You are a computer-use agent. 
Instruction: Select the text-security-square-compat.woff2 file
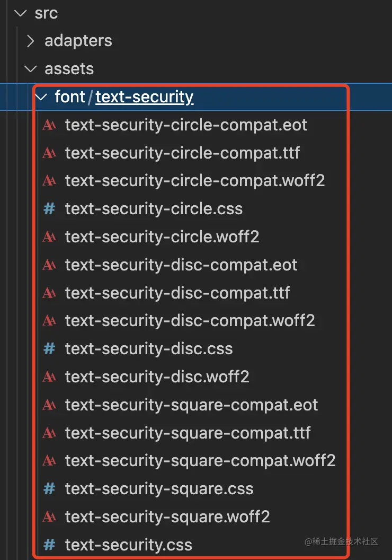pyautogui.click(x=200, y=460)
